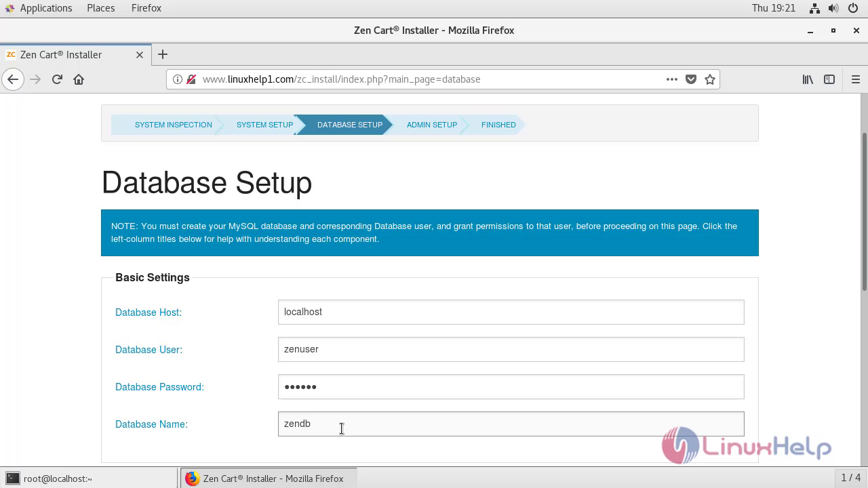This screenshot has width=868, height=488.
Task: Click the Database Password help label
Action: click(x=159, y=387)
